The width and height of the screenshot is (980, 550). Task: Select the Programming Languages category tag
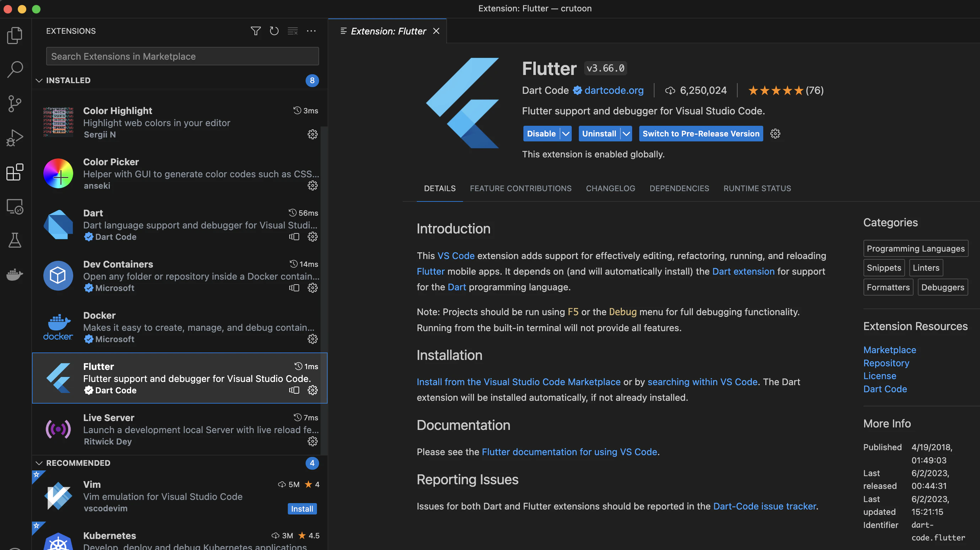915,248
